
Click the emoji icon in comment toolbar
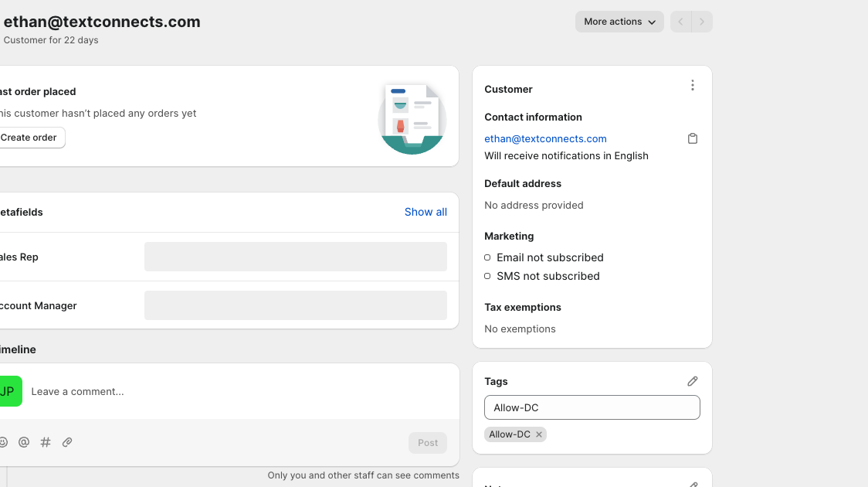(3, 442)
